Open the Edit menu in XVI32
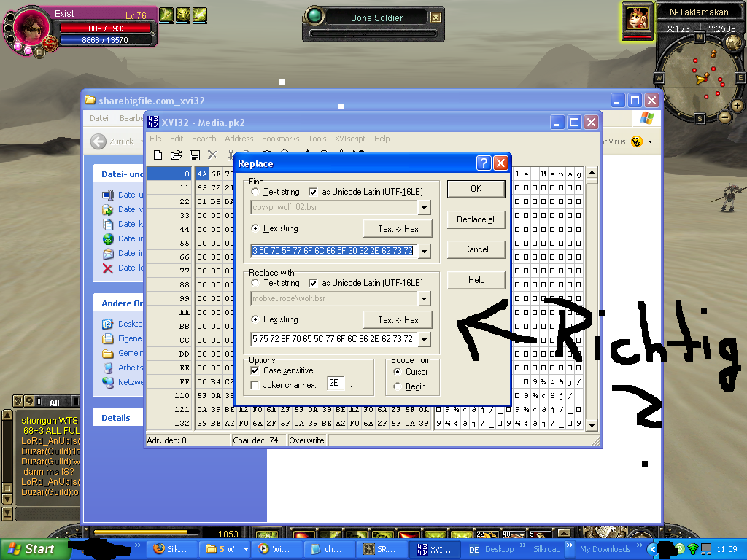The width and height of the screenshot is (747, 560). point(177,139)
